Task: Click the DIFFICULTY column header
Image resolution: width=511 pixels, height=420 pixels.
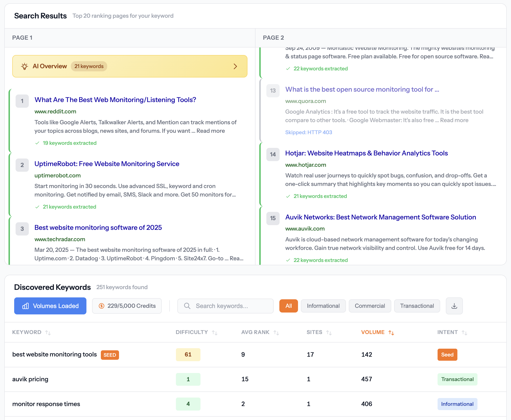Action: pyautogui.click(x=192, y=332)
